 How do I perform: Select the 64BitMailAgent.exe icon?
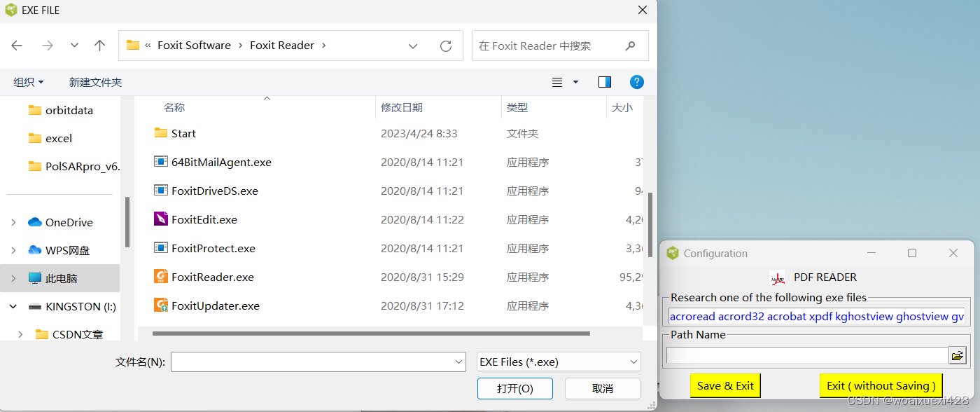click(x=161, y=161)
